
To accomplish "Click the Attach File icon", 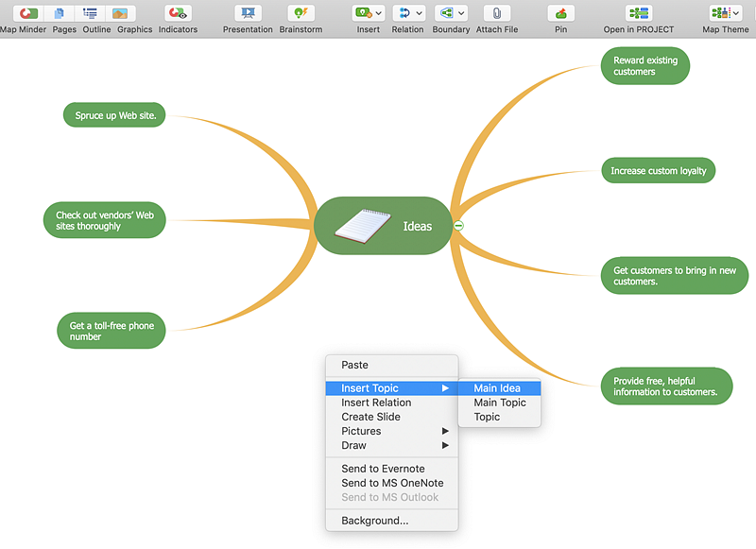I will (496, 13).
